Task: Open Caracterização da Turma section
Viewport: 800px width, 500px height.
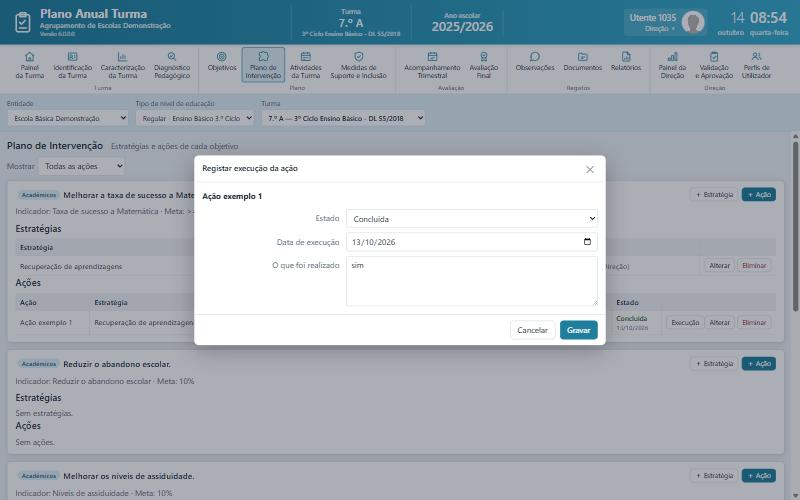Action: (122, 65)
